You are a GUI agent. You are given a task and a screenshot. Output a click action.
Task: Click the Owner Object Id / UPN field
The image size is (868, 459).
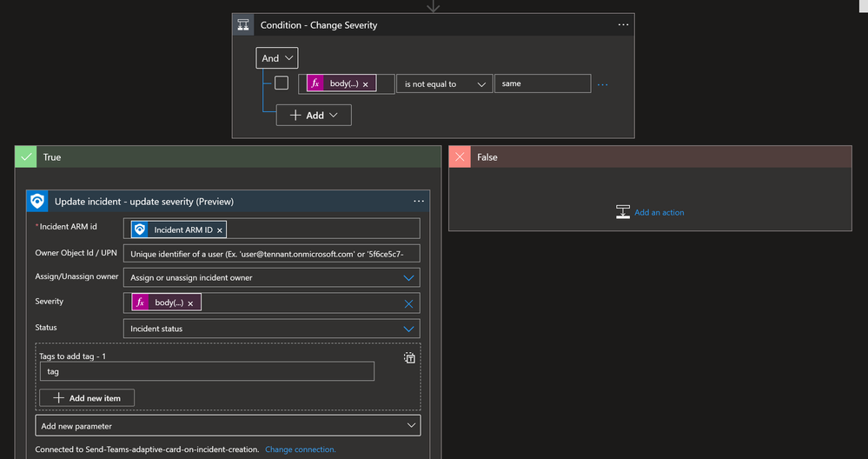coord(271,254)
